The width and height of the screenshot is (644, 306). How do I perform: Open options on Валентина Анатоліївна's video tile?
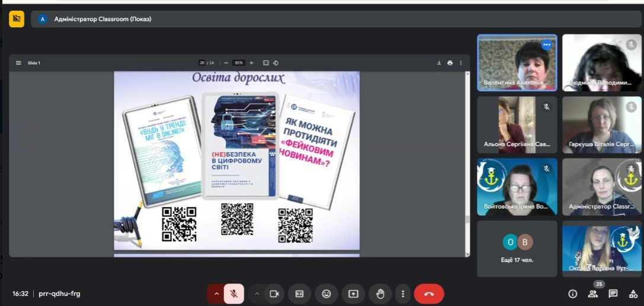click(x=546, y=44)
